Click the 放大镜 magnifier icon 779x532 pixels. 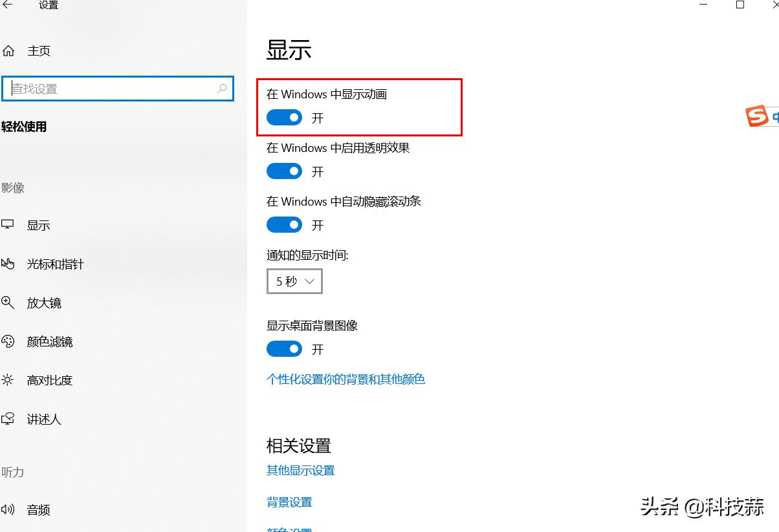(x=8, y=302)
